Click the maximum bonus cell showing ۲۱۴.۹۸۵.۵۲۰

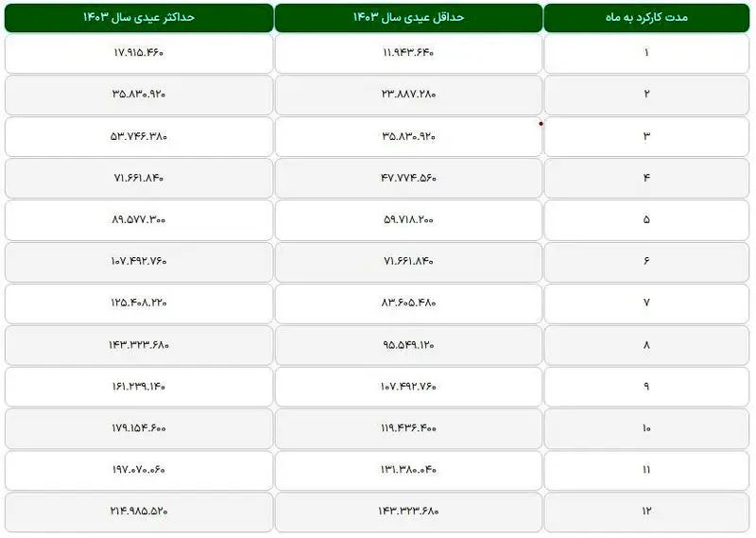pyautogui.click(x=138, y=511)
